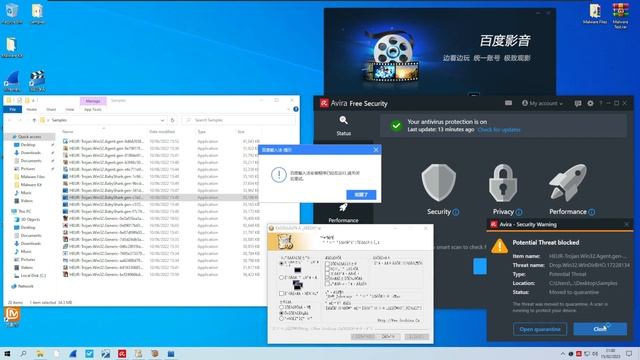Click the Check for updates link

(x=499, y=130)
